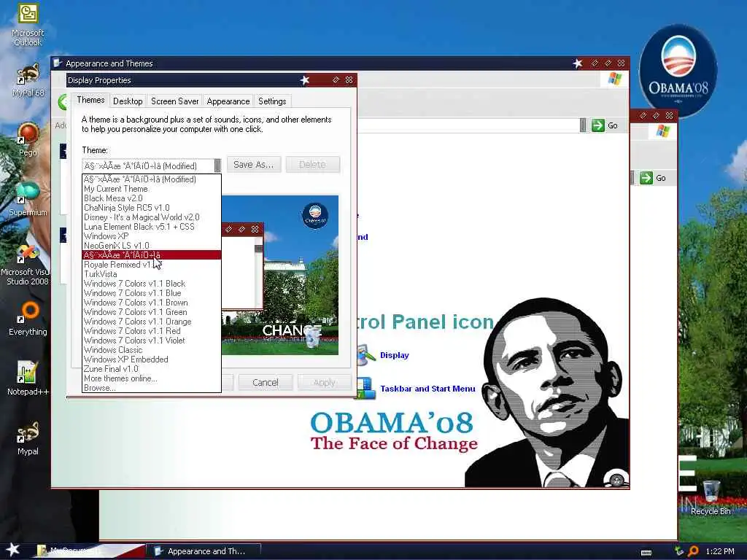The height and width of the screenshot is (560, 747).
Task: Click the Obama '08 desktop gadget logo
Action: 678,69
